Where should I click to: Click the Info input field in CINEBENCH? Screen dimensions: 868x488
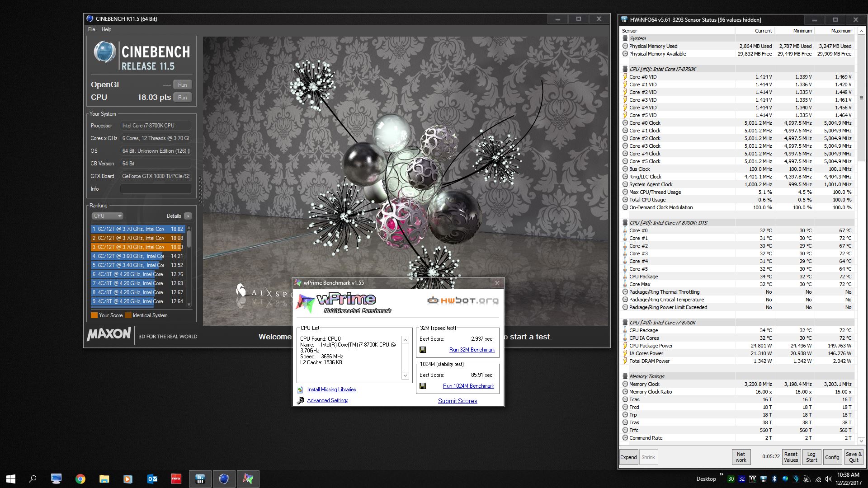(x=156, y=189)
